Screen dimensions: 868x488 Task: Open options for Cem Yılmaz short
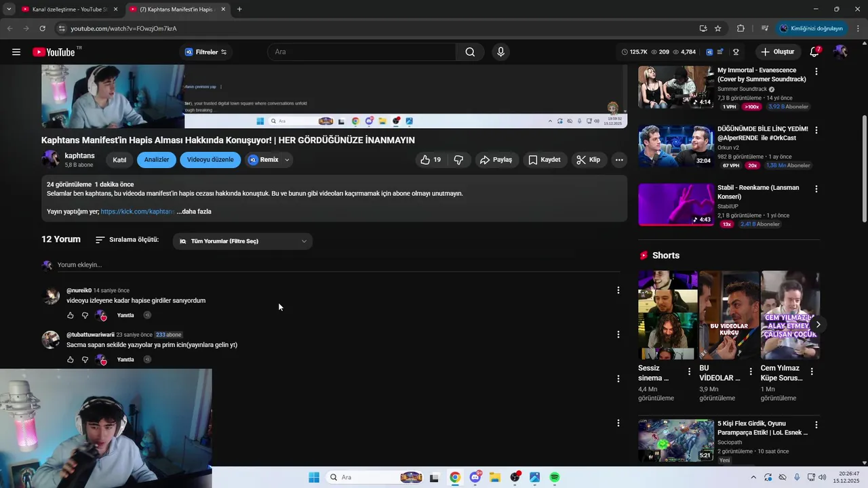pyautogui.click(x=812, y=371)
